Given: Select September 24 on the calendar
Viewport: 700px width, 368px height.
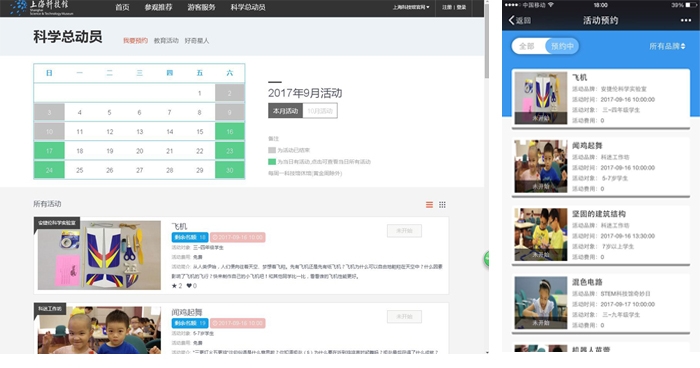Looking at the screenshot, I should [x=49, y=170].
